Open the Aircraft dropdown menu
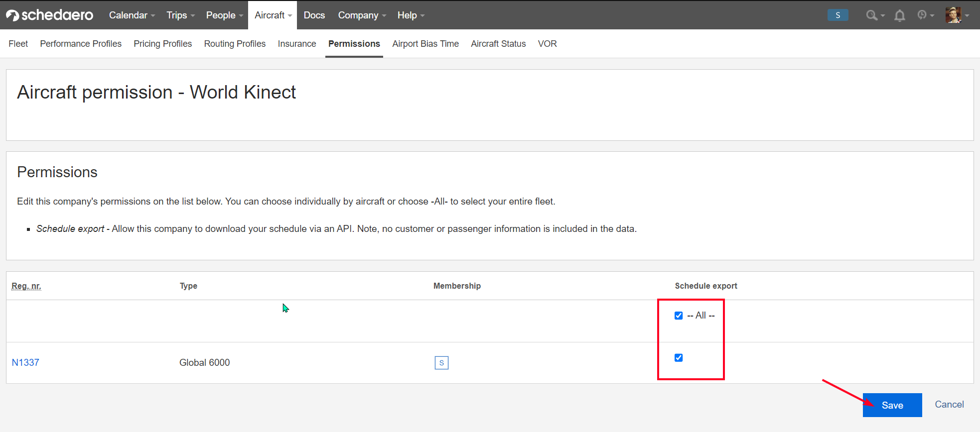The image size is (980, 432). click(273, 15)
